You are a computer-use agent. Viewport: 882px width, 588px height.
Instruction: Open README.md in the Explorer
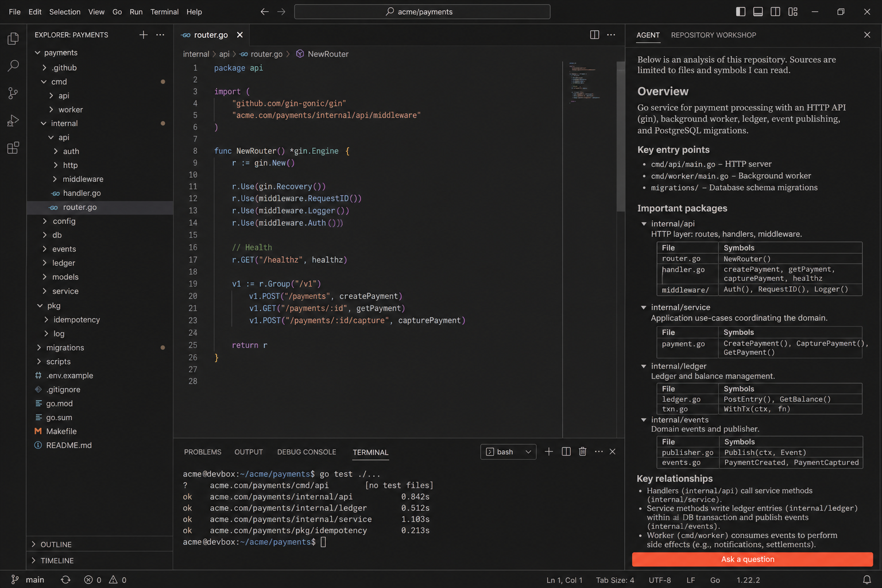click(x=100, y=446)
